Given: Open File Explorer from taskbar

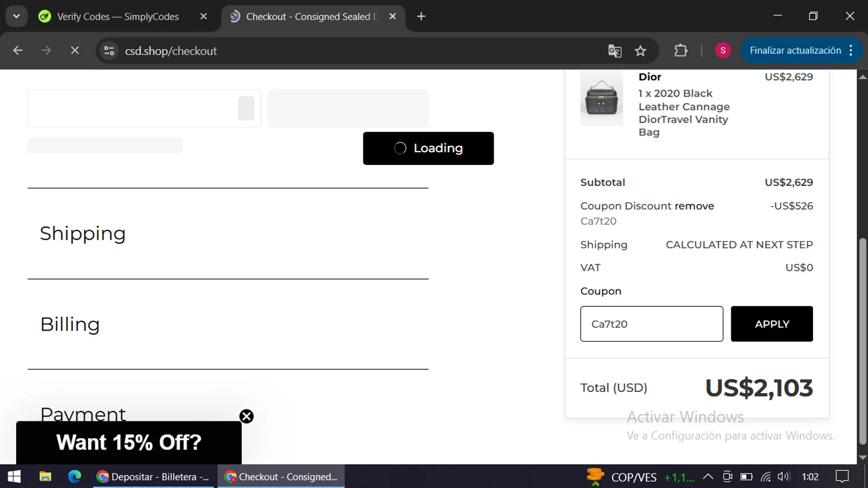Looking at the screenshot, I should tap(45, 476).
